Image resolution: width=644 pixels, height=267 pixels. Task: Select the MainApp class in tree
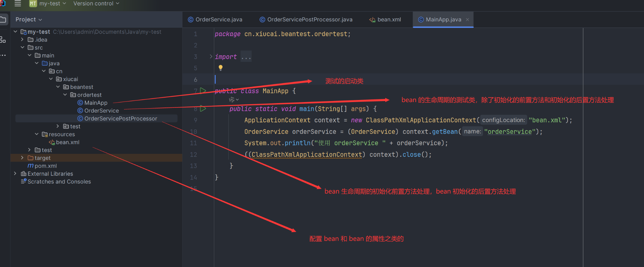pyautogui.click(x=96, y=103)
